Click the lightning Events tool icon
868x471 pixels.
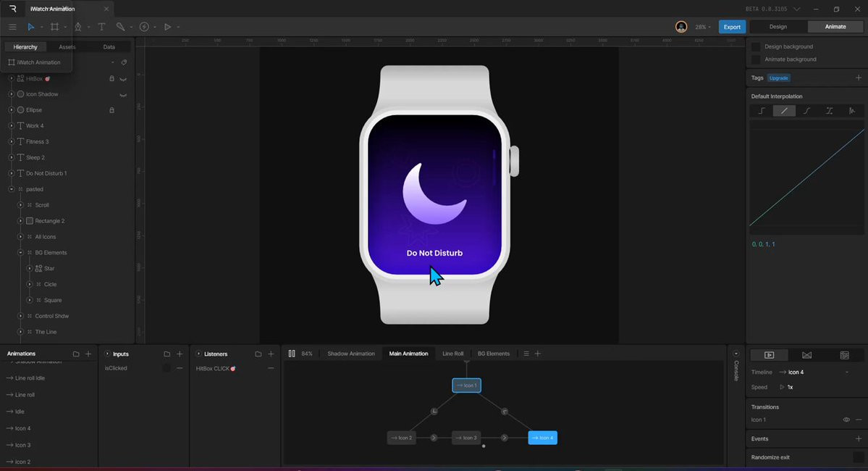click(x=144, y=27)
